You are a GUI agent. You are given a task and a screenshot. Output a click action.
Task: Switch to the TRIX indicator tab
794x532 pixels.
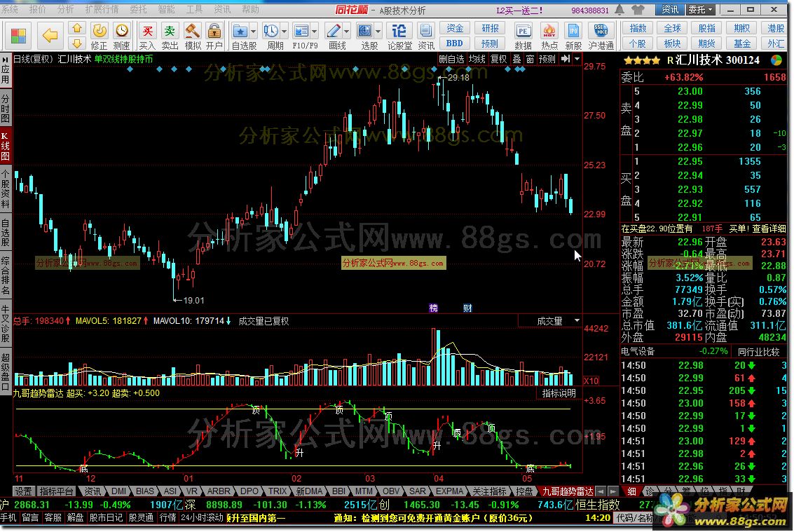(278, 491)
